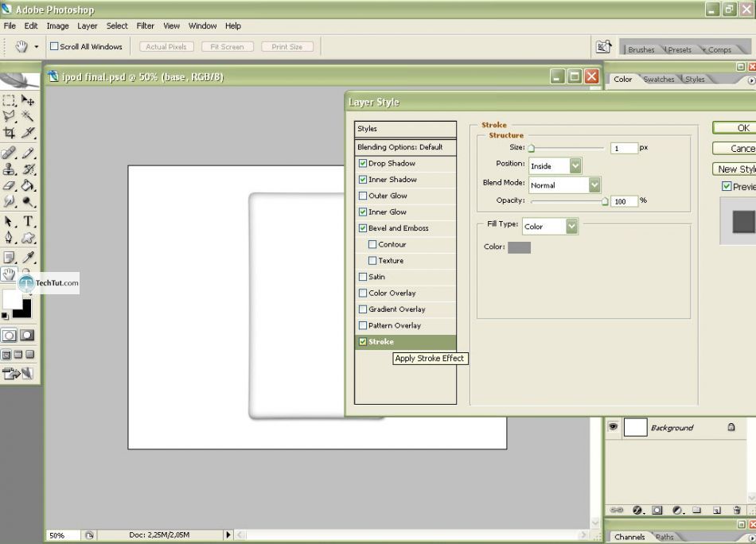Jump to ImageReady icon
756x544 pixels.
point(18,374)
